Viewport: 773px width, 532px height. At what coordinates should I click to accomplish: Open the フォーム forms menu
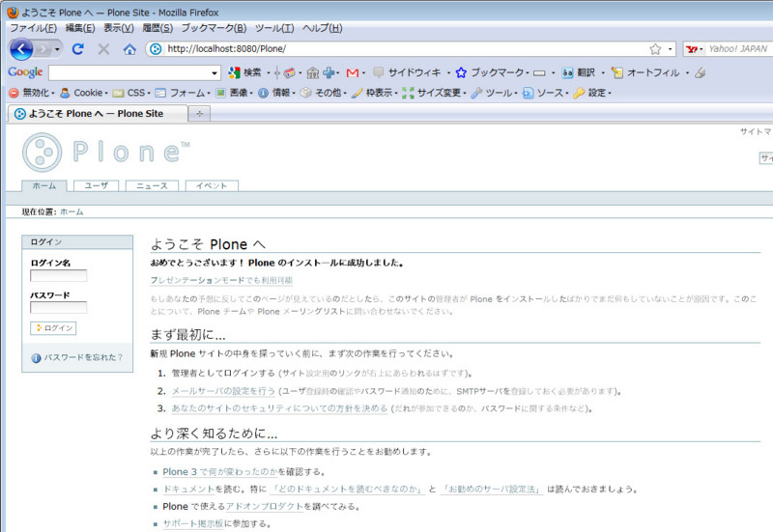click(x=182, y=93)
